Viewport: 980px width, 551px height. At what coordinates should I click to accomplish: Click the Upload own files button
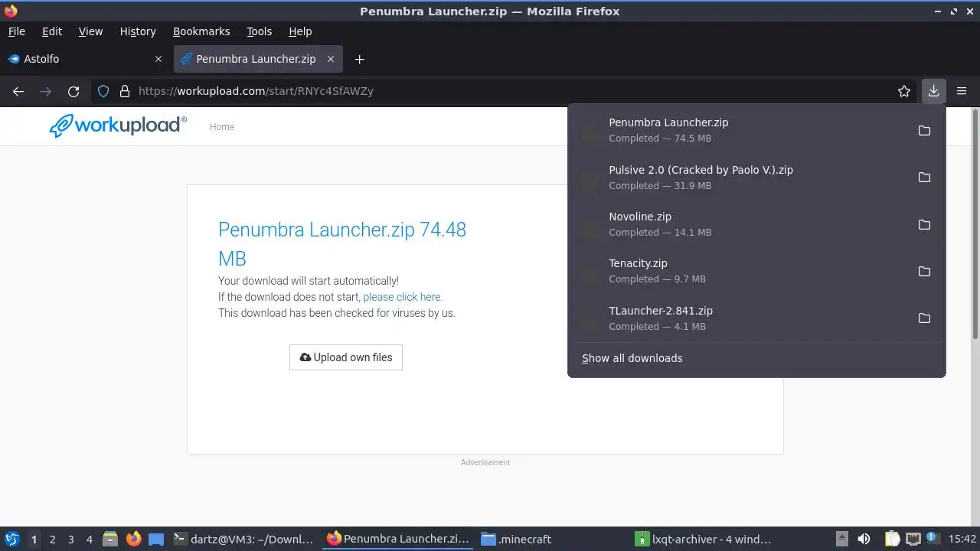(346, 357)
